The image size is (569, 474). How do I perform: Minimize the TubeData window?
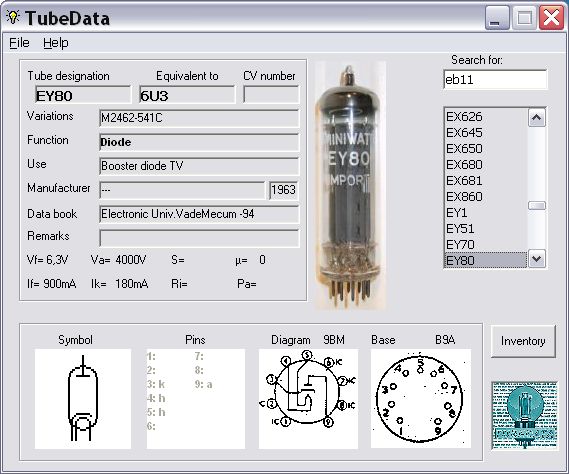497,18
